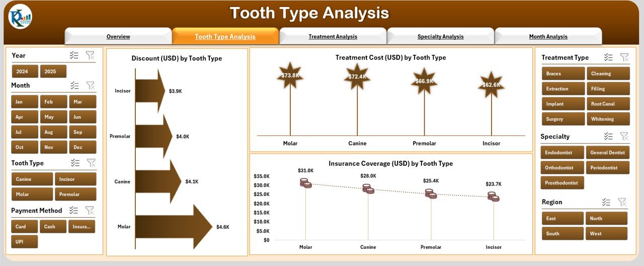Clear the Specialty slicer filter
This screenshot has width=644, height=266.
pos(624,136)
